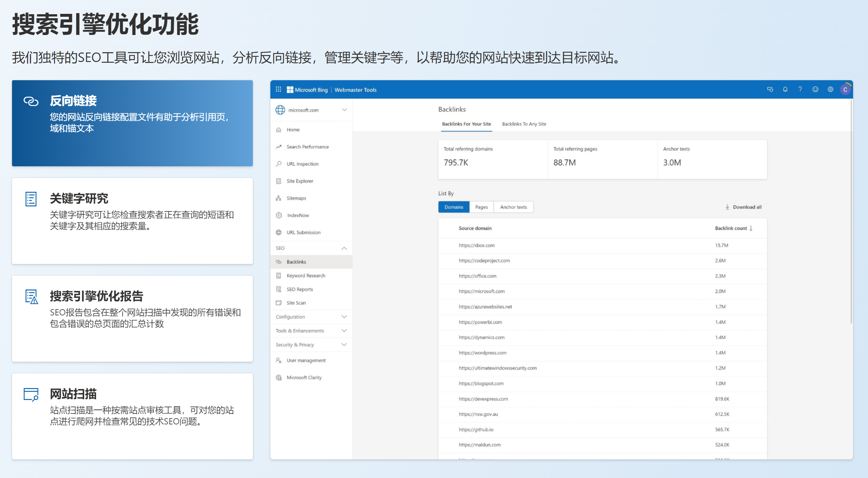Expand the Configuration section
This screenshot has height=478, width=868.
tap(311, 317)
